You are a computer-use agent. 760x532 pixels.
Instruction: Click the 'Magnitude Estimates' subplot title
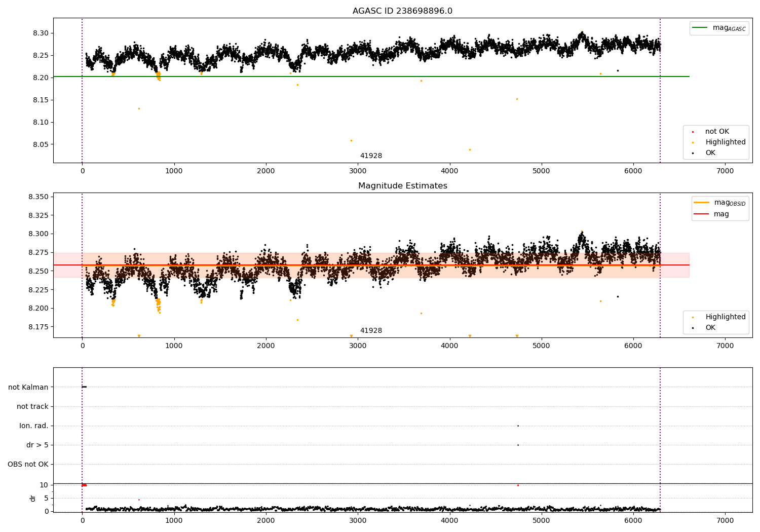(402, 186)
